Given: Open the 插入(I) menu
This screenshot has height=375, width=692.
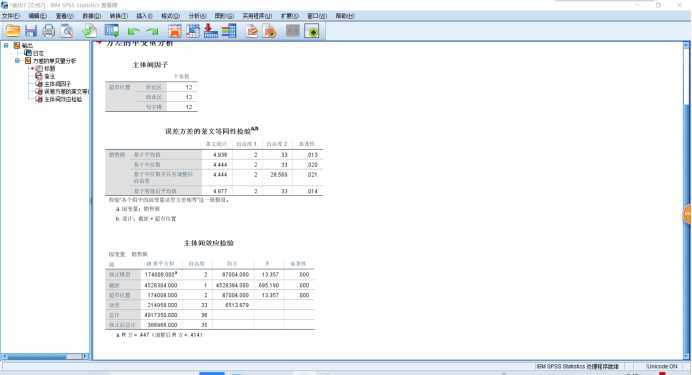Looking at the screenshot, I should [x=144, y=16].
